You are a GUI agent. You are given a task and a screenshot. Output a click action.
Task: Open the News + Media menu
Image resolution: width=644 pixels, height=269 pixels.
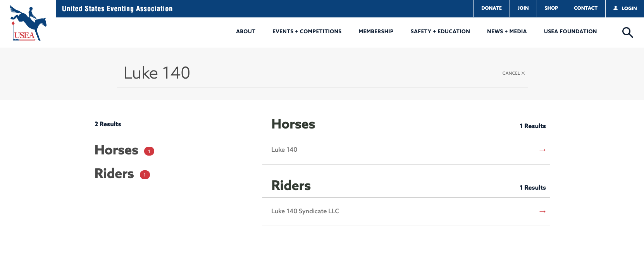click(x=507, y=32)
